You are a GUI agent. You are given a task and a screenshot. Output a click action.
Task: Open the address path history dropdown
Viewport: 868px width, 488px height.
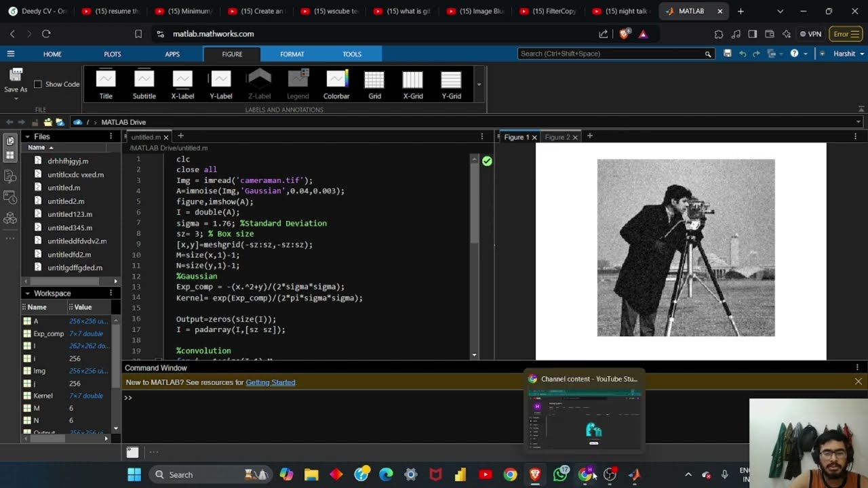859,122
